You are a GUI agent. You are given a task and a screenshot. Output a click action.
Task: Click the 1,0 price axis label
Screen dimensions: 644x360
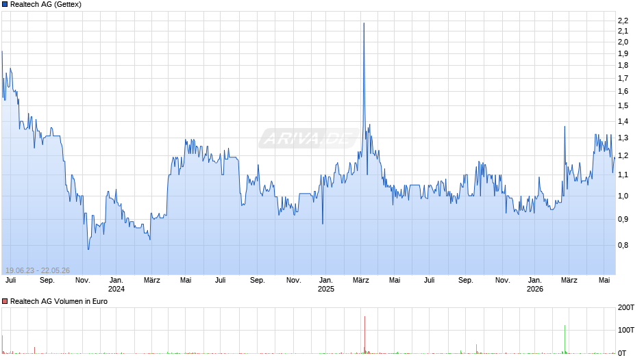623,196
